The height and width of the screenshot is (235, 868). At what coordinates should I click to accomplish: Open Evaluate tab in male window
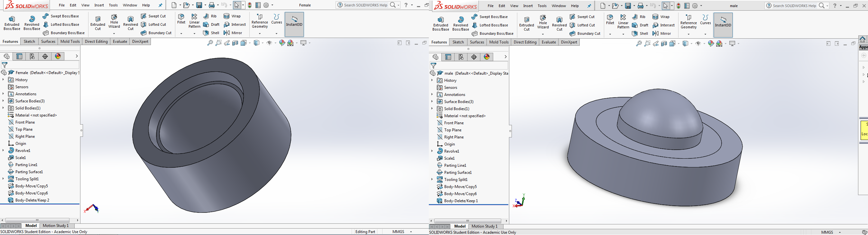[549, 42]
